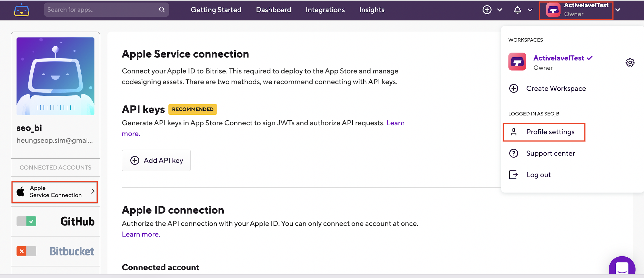The image size is (644, 278).
Task: Open notifications bell icon
Action: tap(517, 10)
